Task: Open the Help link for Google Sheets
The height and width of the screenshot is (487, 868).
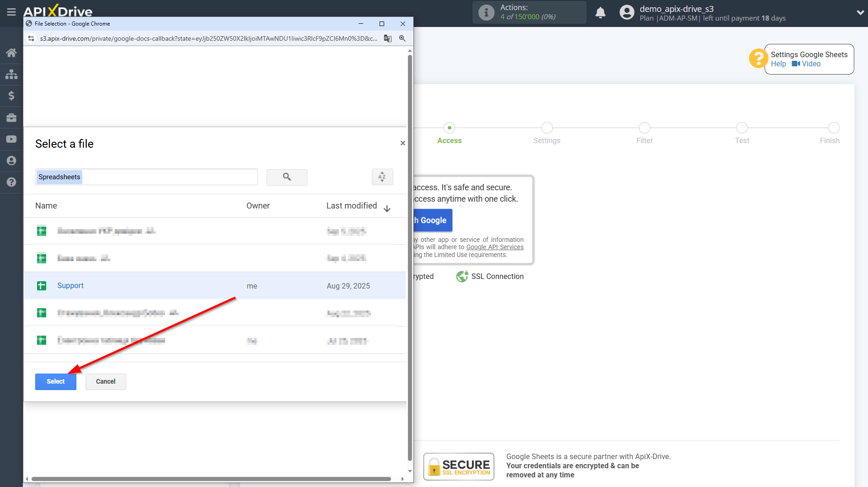Action: (778, 64)
